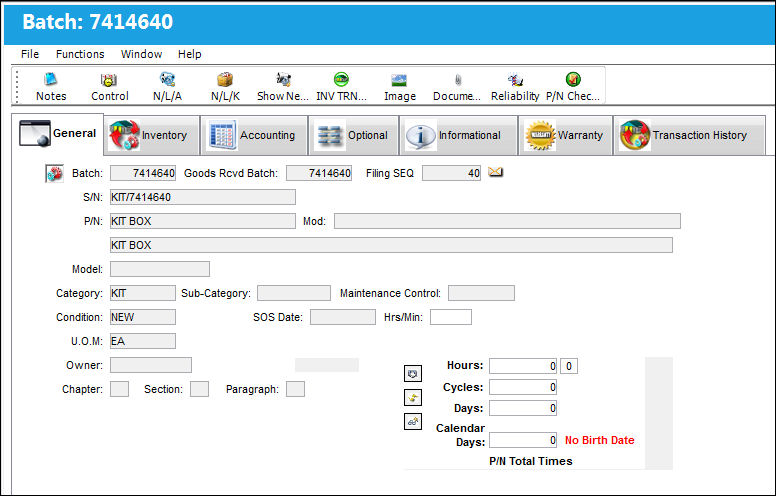Switch to the Informational tab
Screen dimensions: 776x496
tap(458, 135)
